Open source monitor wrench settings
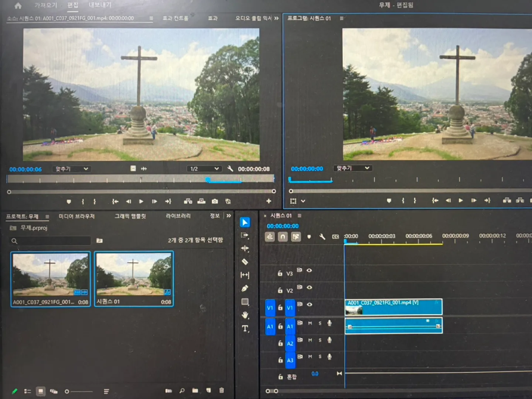 pyautogui.click(x=230, y=169)
